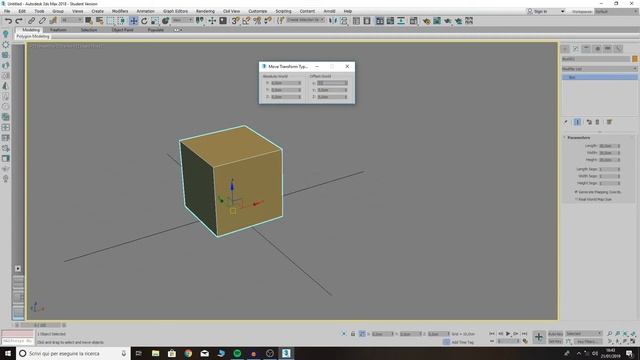
Task: Open the File menu
Action: pos(7,11)
